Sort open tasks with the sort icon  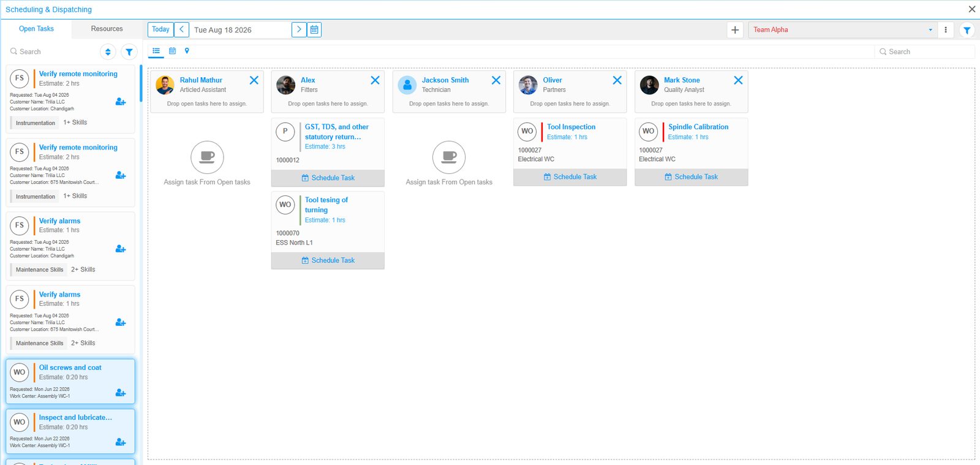coord(108,52)
